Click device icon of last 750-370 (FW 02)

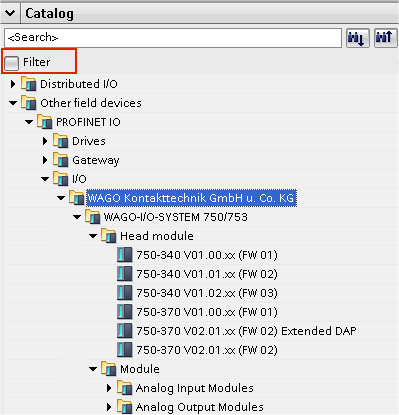(x=125, y=350)
